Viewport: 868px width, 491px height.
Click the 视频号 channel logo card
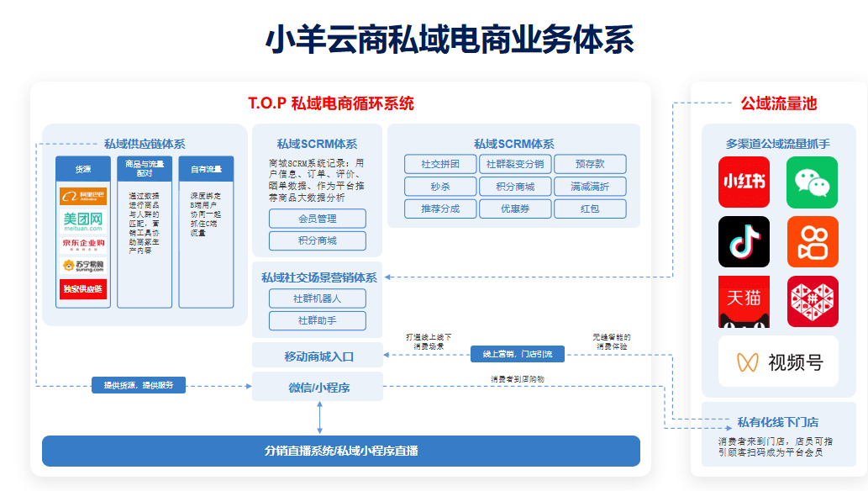[778, 362]
